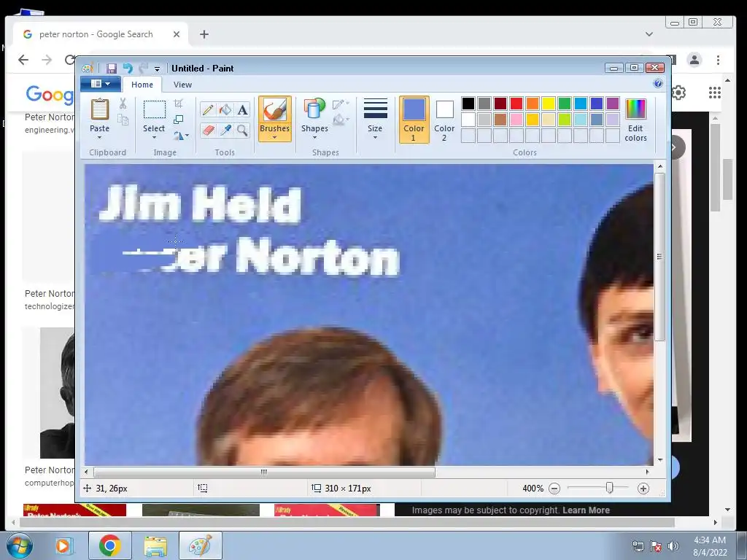Image resolution: width=747 pixels, height=560 pixels.
Task: Close the peter norton Chrome tab
Action: click(177, 34)
